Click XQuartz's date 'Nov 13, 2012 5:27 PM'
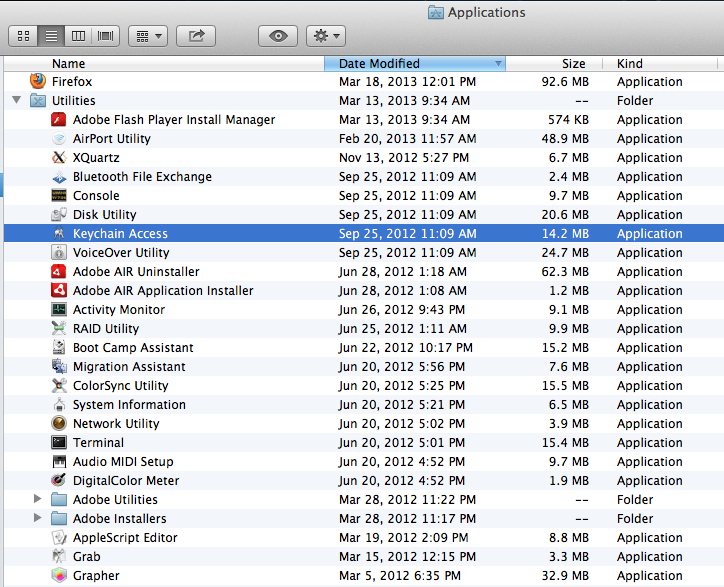 404,157
